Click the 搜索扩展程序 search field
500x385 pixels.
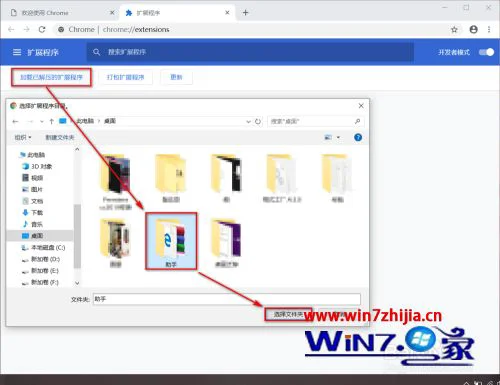point(250,52)
